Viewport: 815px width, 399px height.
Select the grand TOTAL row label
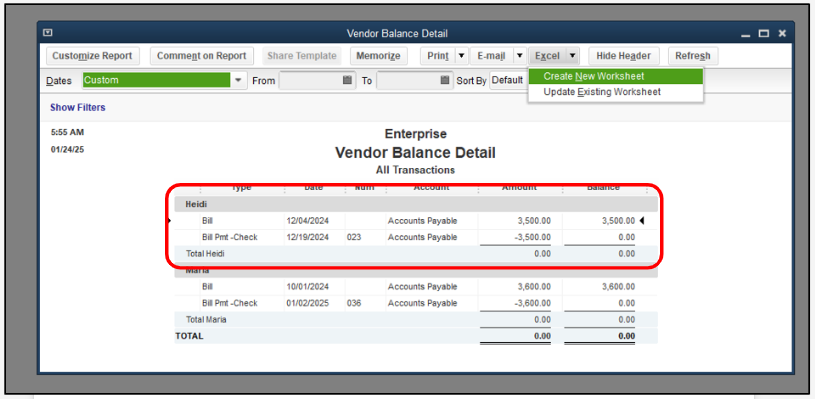(189, 336)
